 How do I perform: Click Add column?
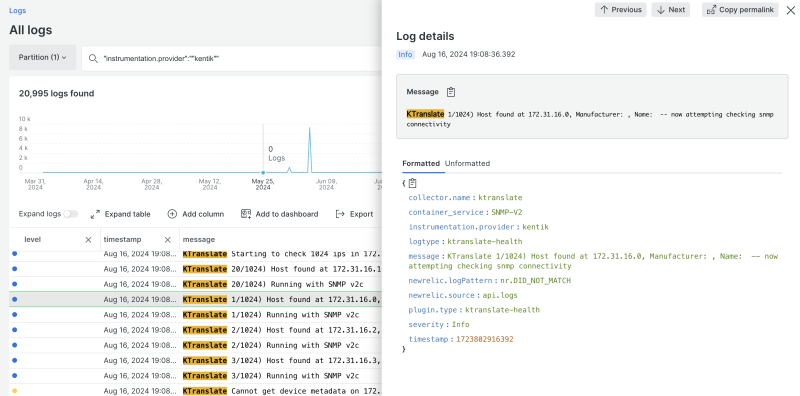click(x=196, y=214)
